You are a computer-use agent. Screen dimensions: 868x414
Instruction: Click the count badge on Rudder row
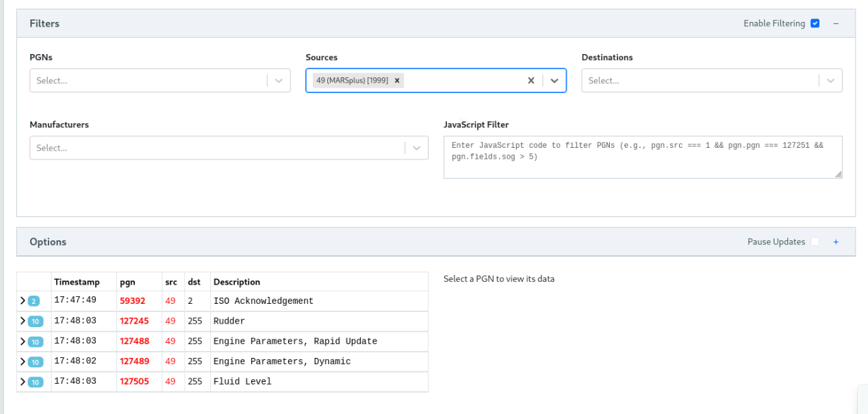pos(36,322)
